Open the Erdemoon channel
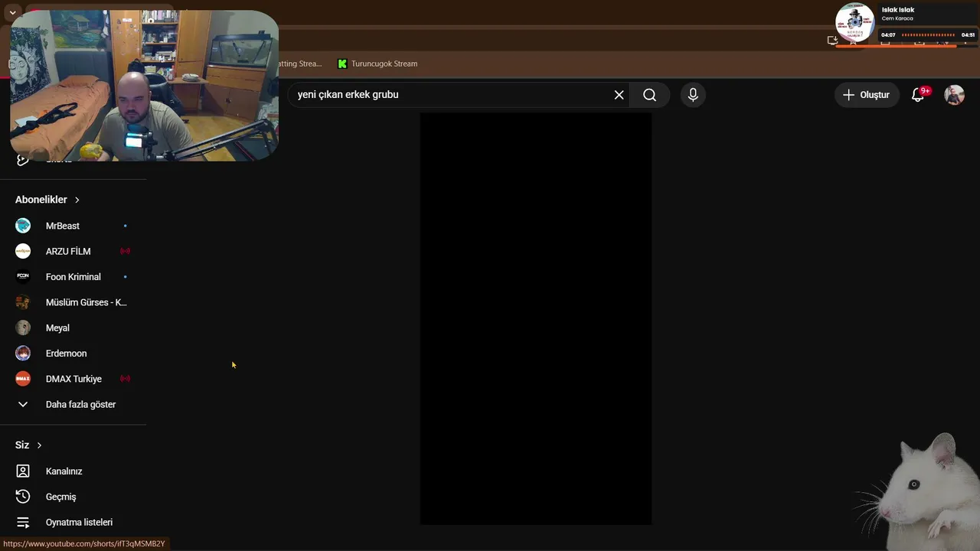The image size is (980, 551). [x=73, y=354]
